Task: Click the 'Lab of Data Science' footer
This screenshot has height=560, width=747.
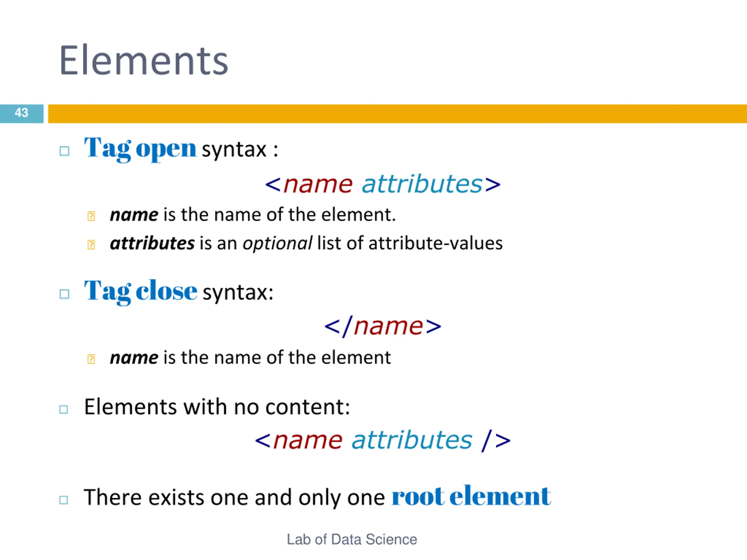Action: click(352, 539)
